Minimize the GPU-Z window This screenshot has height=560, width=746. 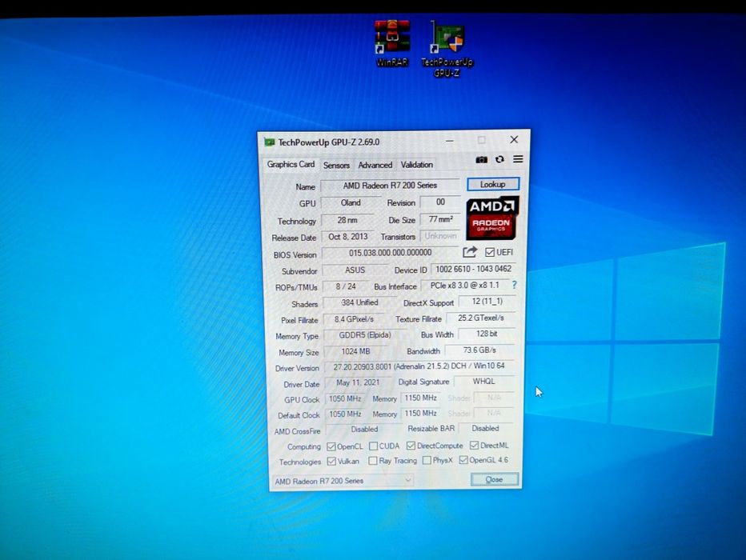click(450, 141)
